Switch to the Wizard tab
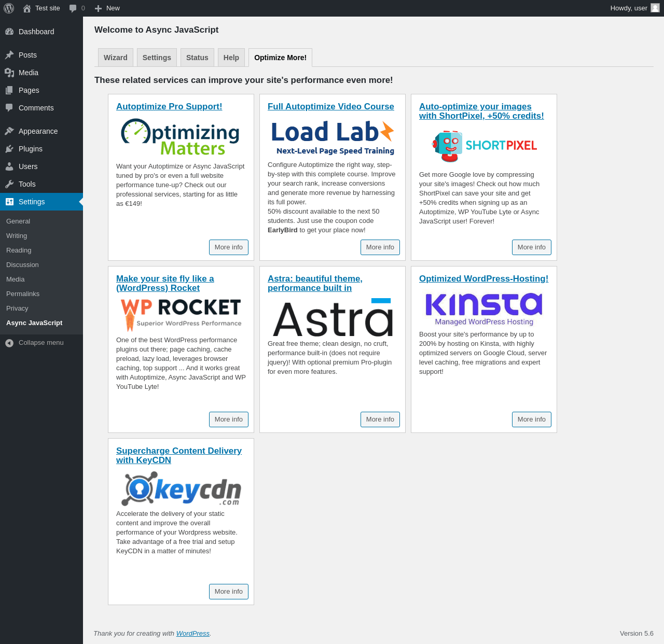Image resolution: width=664 pixels, height=644 pixels. [x=116, y=58]
